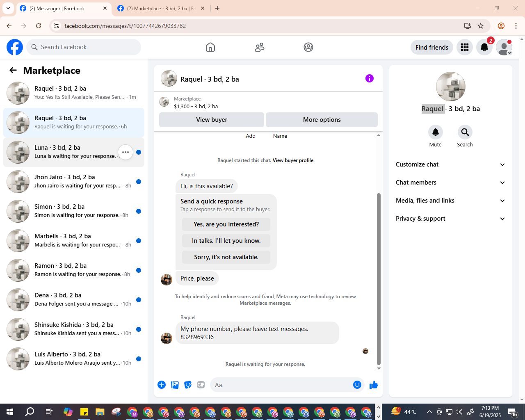Screen dimensions: 525x420
Task: Expand the Privacy & support section
Action: click(x=450, y=219)
